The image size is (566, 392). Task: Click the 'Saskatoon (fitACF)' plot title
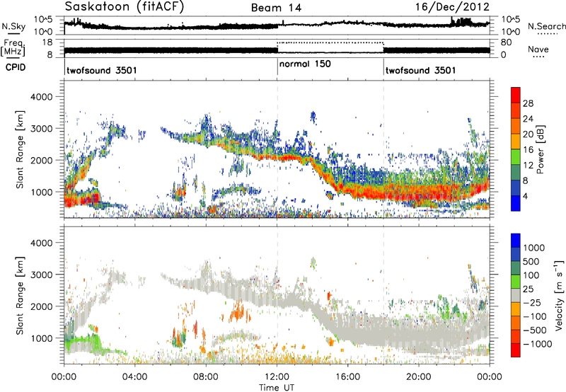point(125,7)
